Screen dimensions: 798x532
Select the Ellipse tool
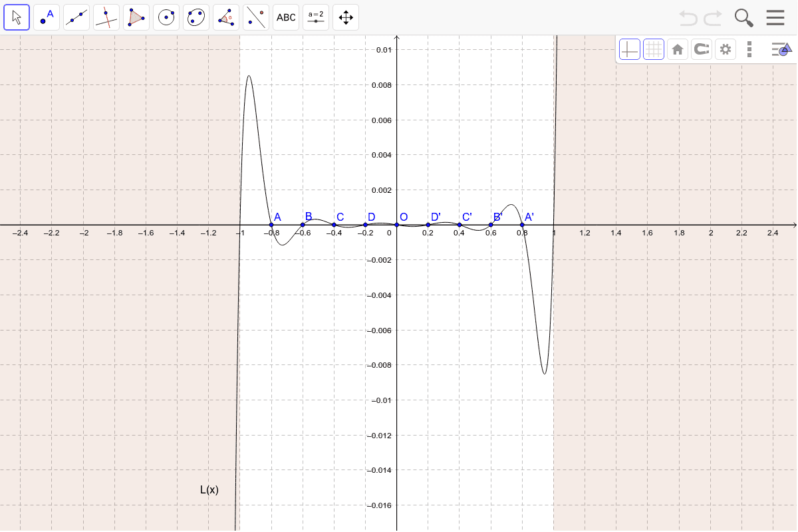(x=196, y=17)
